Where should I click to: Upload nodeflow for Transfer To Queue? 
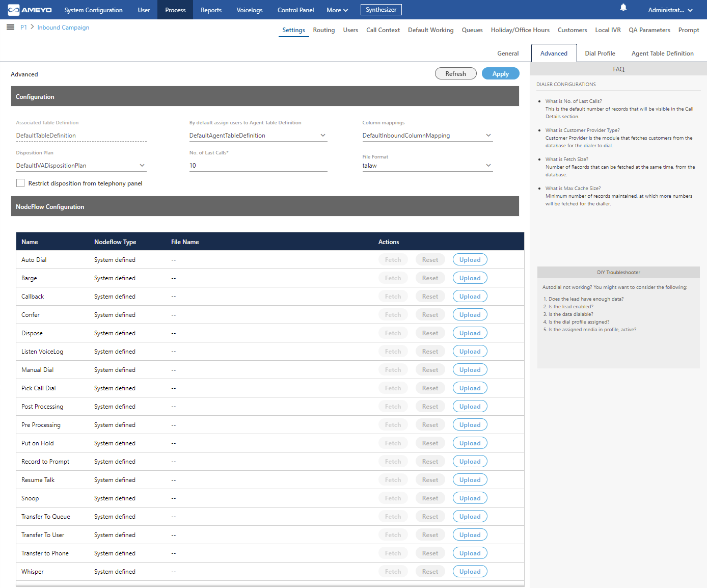[470, 517]
